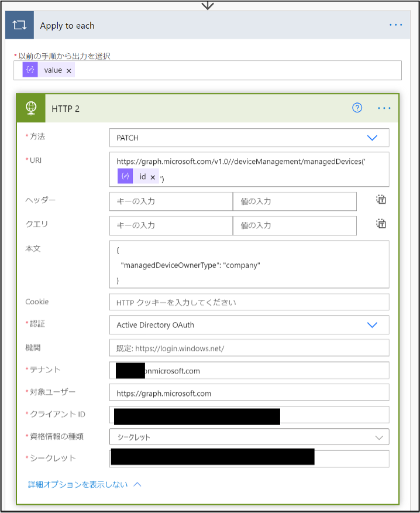Switch queries to text mode icon
Viewport: 420px width, 513px height.
(381, 224)
